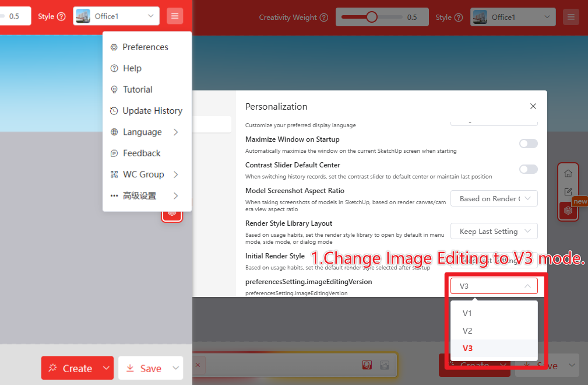This screenshot has height=385, width=588.
Task: Select V2 from image editing version list
Action: point(467,331)
